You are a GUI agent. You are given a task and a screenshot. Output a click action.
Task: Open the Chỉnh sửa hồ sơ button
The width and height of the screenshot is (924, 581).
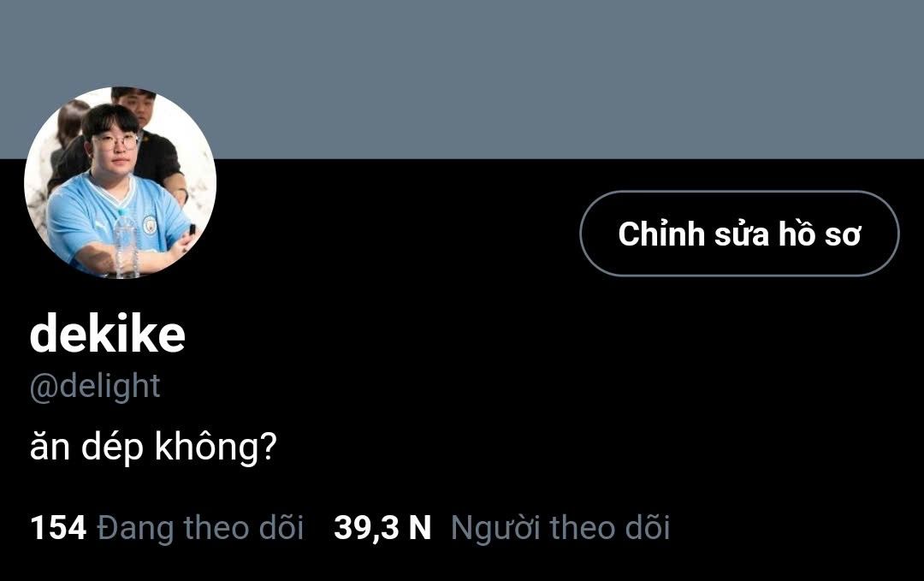tap(739, 234)
